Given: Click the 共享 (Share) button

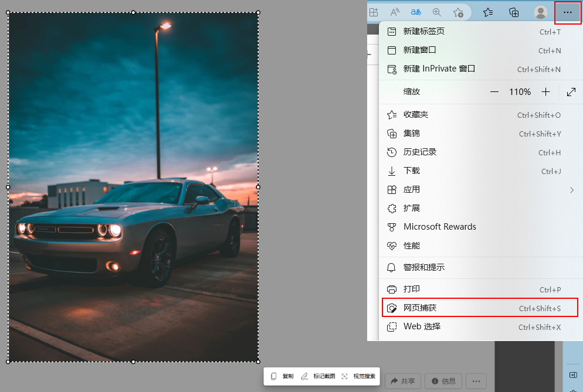Looking at the screenshot, I should point(402,381).
